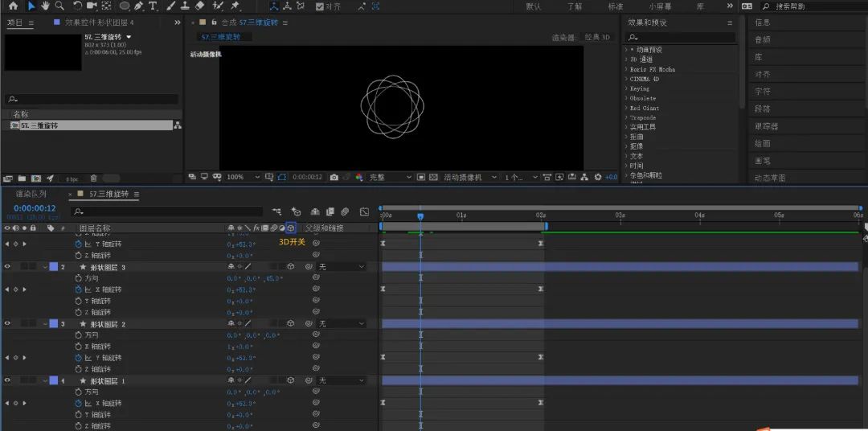Screen dimensions: 868x431
Task: Select the Type text tool
Action: click(x=153, y=6)
